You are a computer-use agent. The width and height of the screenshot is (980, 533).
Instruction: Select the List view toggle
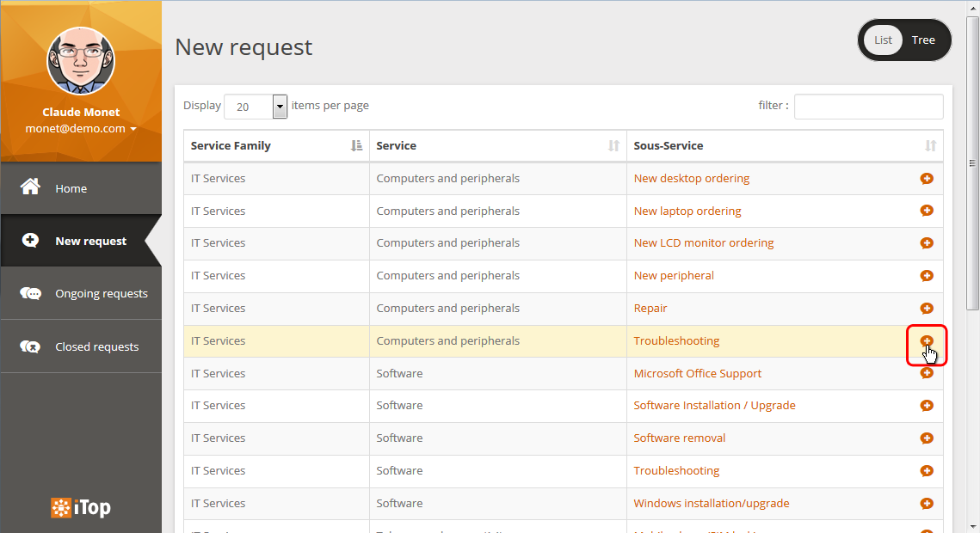[x=884, y=40]
